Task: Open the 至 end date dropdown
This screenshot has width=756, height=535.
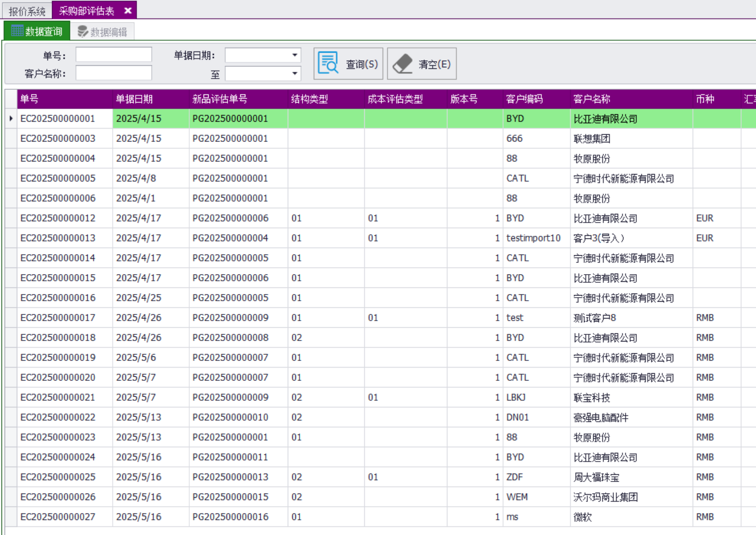Action: click(294, 74)
